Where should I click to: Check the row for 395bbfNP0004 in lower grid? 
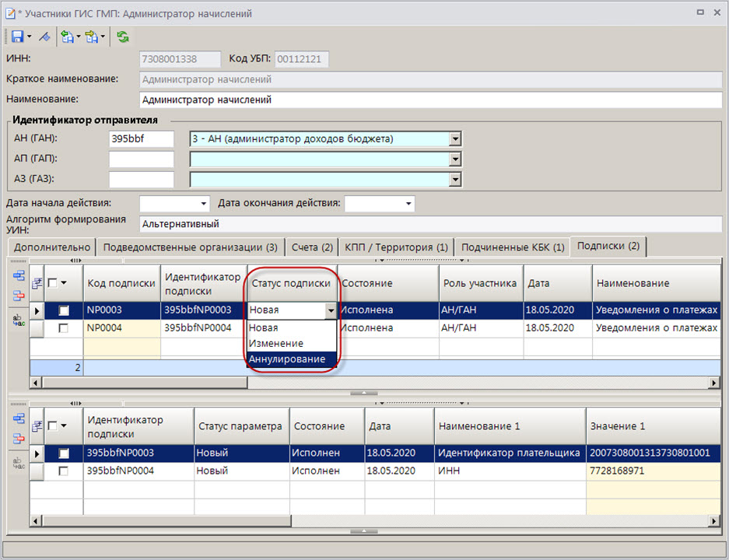tap(64, 471)
